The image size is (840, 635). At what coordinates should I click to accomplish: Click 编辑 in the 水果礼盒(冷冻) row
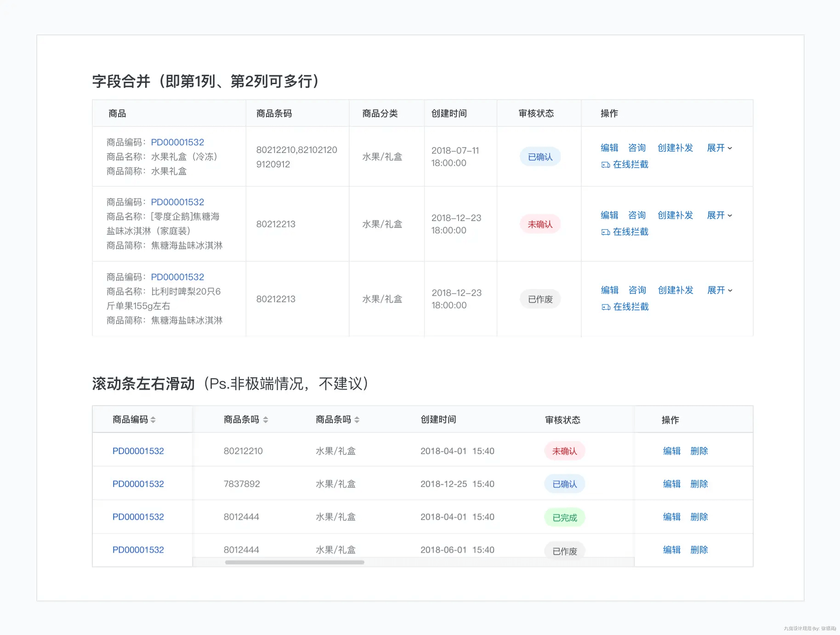(x=609, y=148)
